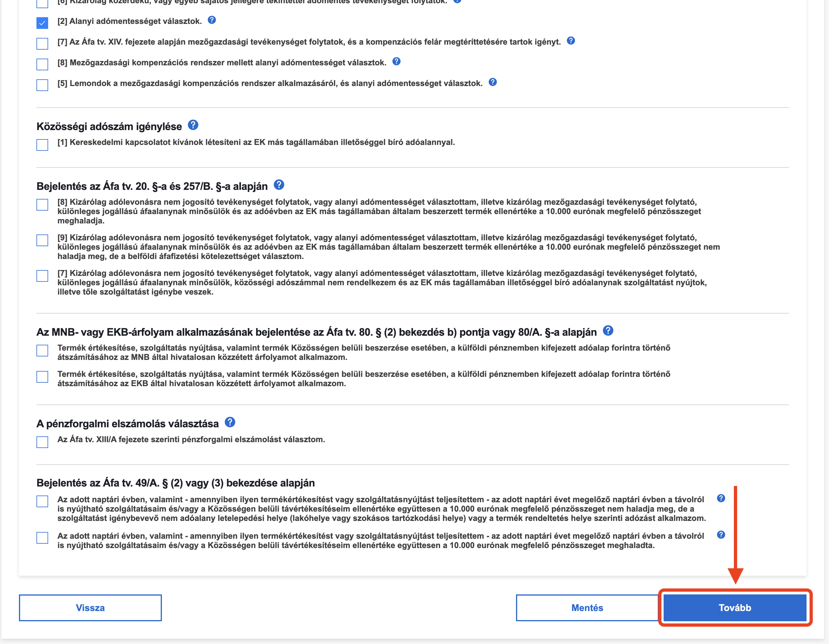The width and height of the screenshot is (829, 644).
Task: Click 'Bejelentés az Áfa tv. 20. §-a' heading
Action: coord(152,186)
